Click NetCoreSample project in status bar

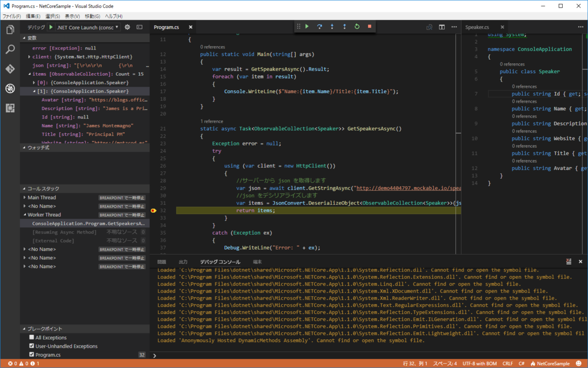(550, 363)
